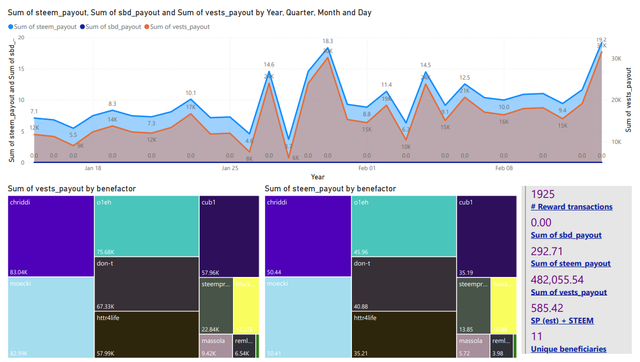
Task: Select reml tile in vests_payout treemap
Action: [244, 346]
